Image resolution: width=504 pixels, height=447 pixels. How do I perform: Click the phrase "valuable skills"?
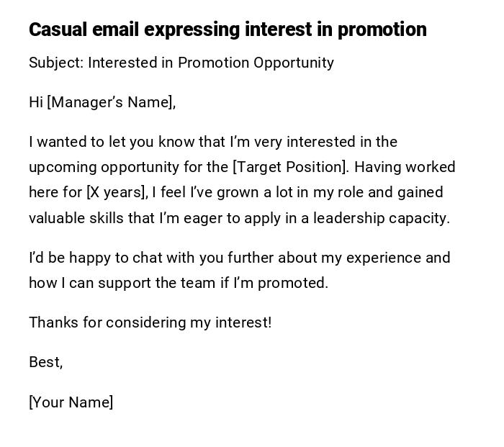click(x=76, y=218)
